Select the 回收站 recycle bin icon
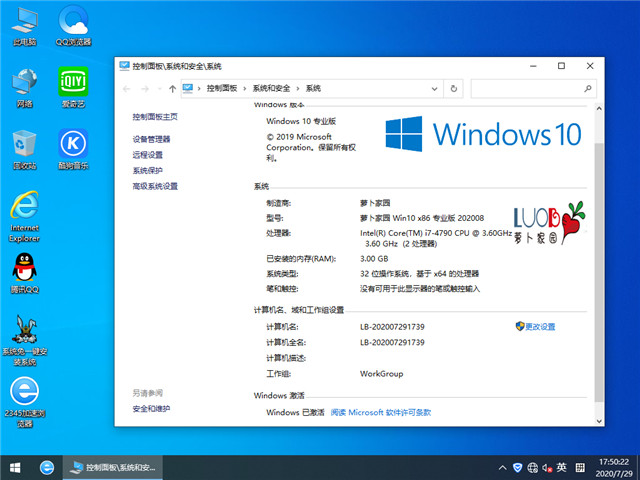This screenshot has height=480, width=640. click(24, 150)
